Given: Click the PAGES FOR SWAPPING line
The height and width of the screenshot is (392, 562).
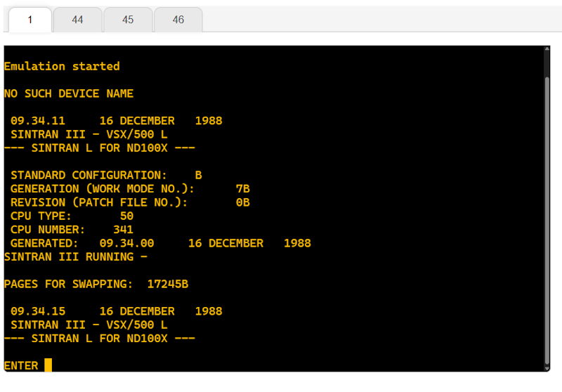Looking at the screenshot, I should coord(96,284).
